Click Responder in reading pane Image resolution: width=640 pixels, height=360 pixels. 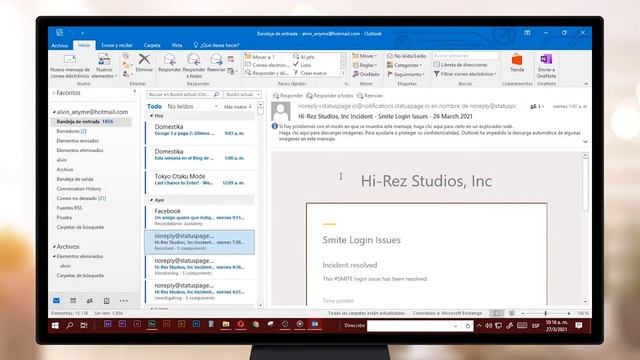click(288, 96)
